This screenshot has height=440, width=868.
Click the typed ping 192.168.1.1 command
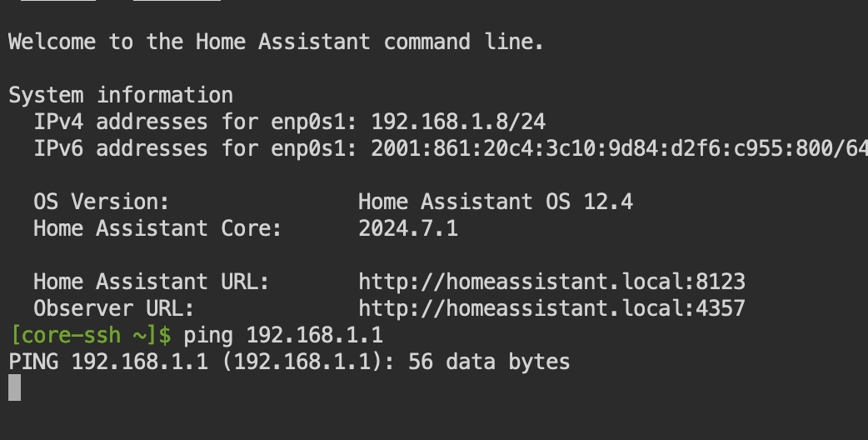tap(283, 335)
